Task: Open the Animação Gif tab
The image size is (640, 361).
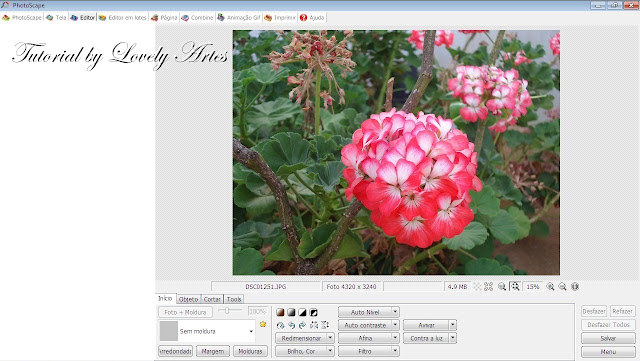Action: (239, 18)
